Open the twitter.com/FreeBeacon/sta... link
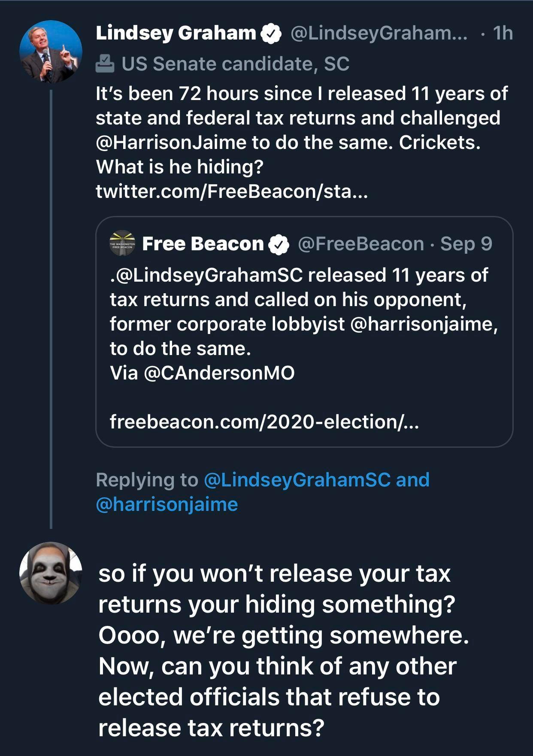 pyautogui.click(x=232, y=191)
